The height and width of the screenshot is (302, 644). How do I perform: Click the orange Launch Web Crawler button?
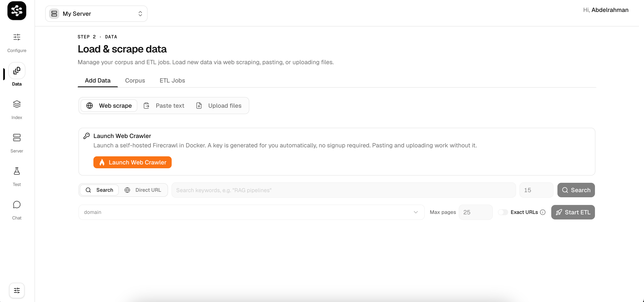[x=132, y=163]
